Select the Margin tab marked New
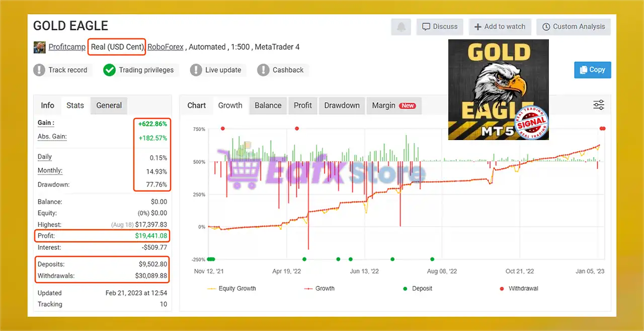The width and height of the screenshot is (644, 331). pos(394,105)
